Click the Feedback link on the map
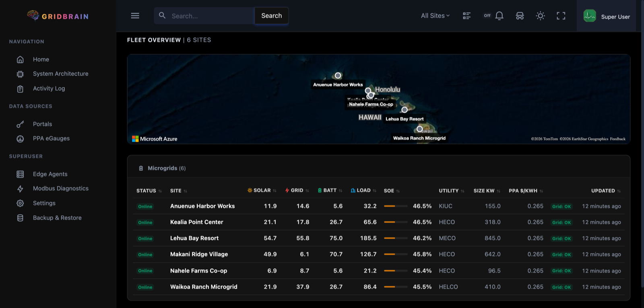 click(x=617, y=139)
